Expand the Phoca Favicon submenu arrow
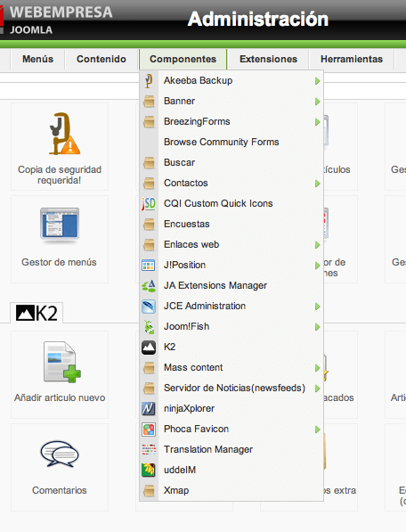The width and height of the screenshot is (406, 532). click(x=318, y=430)
